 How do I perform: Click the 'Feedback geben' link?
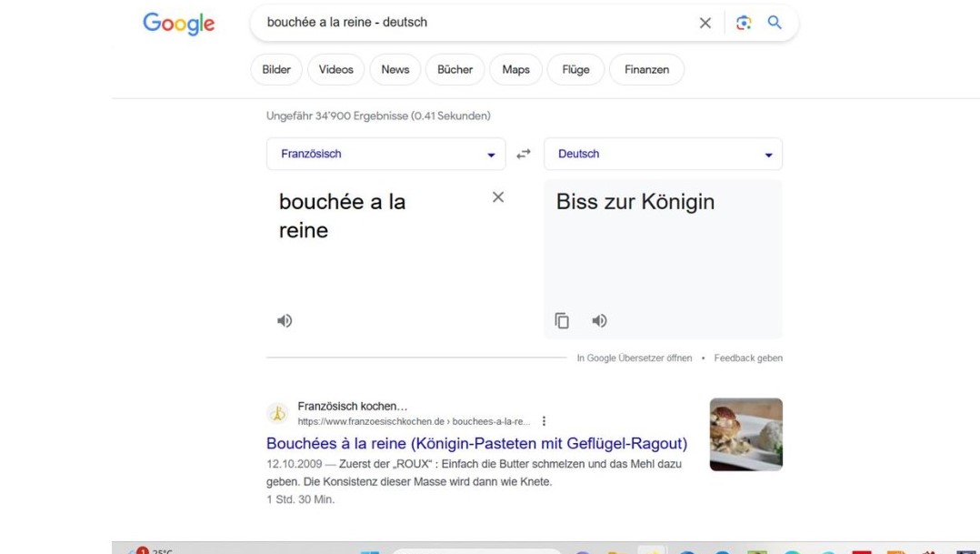tap(748, 358)
